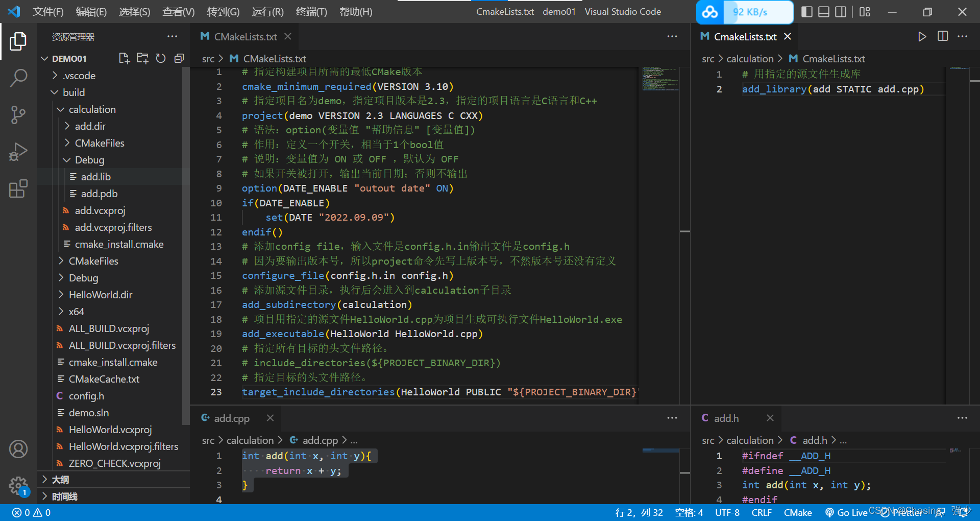The height and width of the screenshot is (521, 980).
Task: Close the add.cpp tab
Action: (x=270, y=418)
